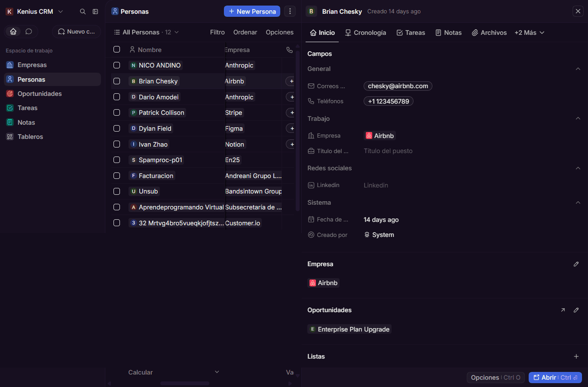The image size is (588, 387).
Task: Collapse sidebar with panel icon
Action: click(95, 12)
